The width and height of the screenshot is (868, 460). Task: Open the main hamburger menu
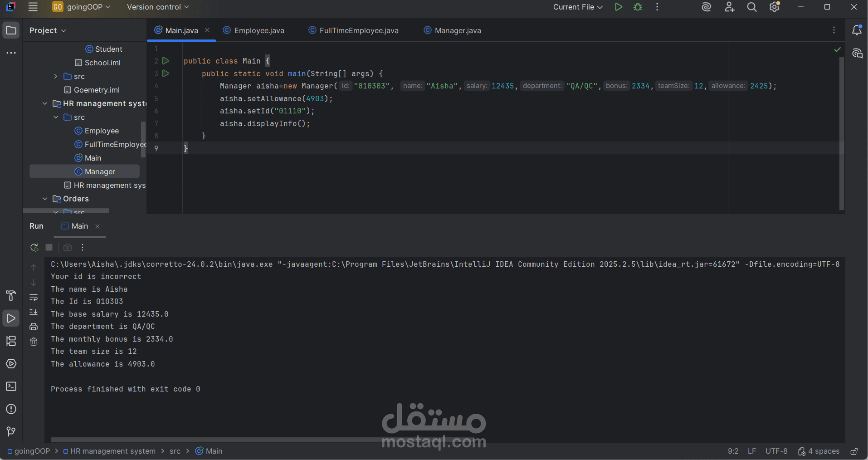point(33,7)
